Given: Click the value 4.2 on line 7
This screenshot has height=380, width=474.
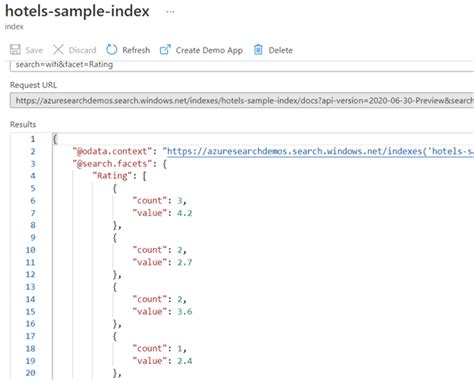Looking at the screenshot, I should [x=185, y=213].
